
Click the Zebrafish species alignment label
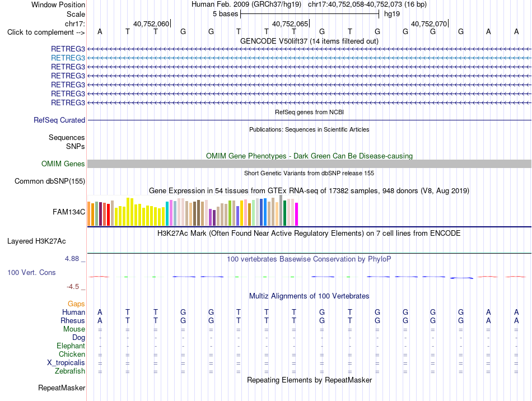click(70, 371)
